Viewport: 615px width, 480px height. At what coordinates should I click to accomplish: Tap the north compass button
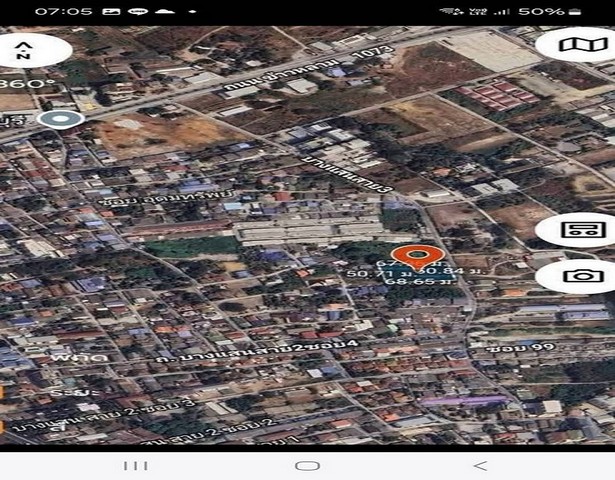pos(28,49)
